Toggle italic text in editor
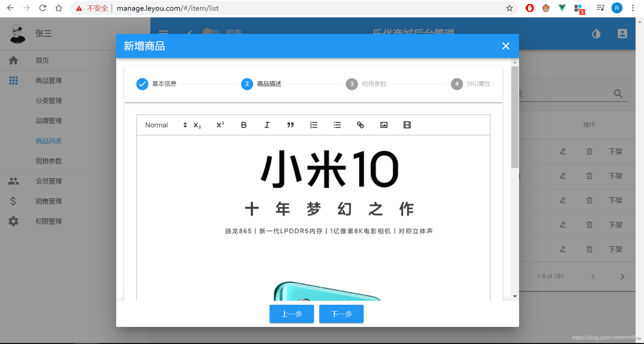The height and width of the screenshot is (344, 644). pos(267,125)
